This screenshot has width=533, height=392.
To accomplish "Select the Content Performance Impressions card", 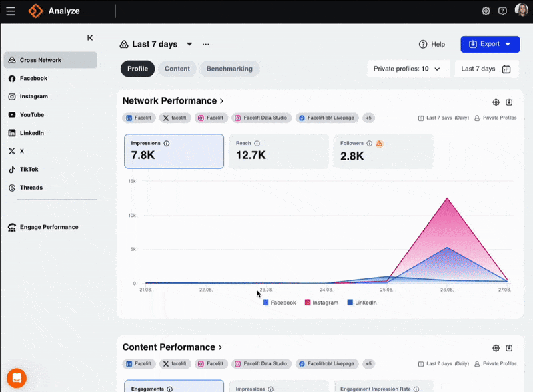I will (x=278, y=386).
